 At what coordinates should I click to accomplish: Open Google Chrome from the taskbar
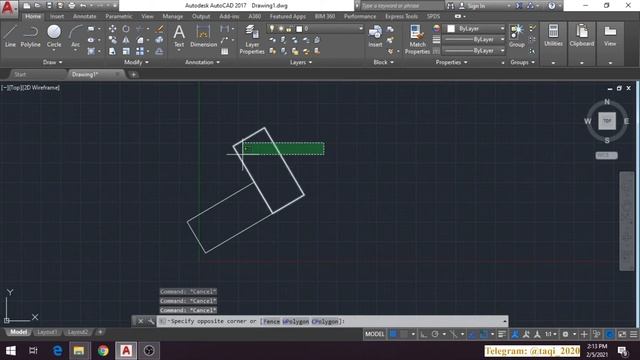point(103,351)
